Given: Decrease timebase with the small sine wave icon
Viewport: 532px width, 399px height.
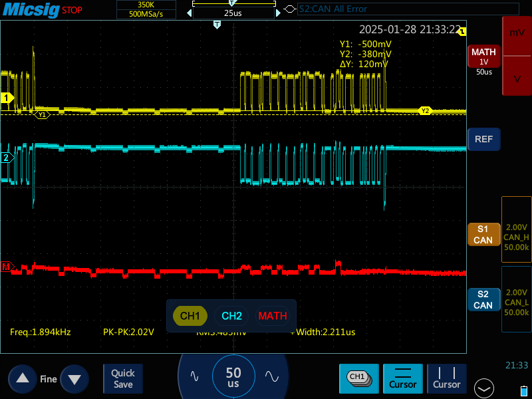Looking at the screenshot, I should coord(194,376).
